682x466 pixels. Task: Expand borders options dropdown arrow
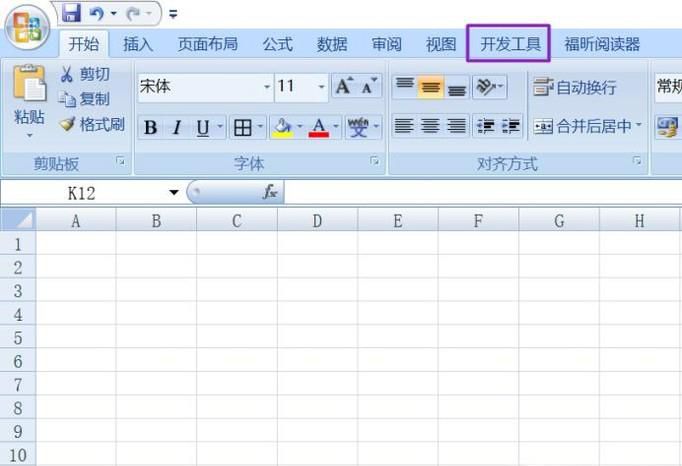pyautogui.click(x=260, y=127)
